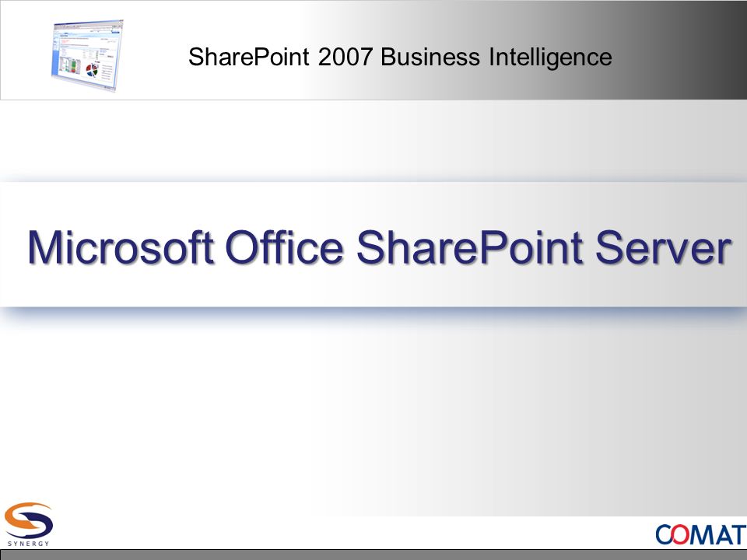Select the SYNERGY text beneath the swirl logo
The height and width of the screenshot is (560, 747).
29,544
